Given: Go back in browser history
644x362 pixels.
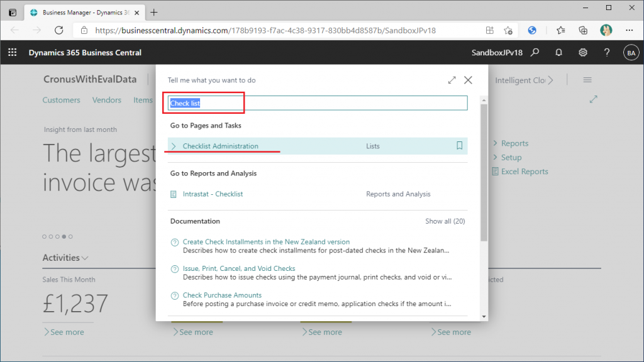Looking at the screenshot, I should (15, 30).
